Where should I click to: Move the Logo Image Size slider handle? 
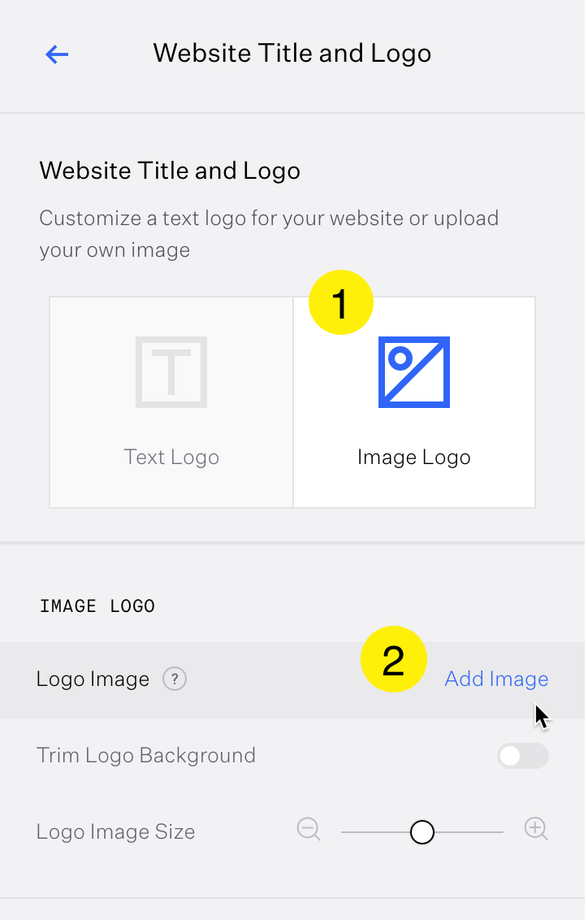pyautogui.click(x=422, y=832)
